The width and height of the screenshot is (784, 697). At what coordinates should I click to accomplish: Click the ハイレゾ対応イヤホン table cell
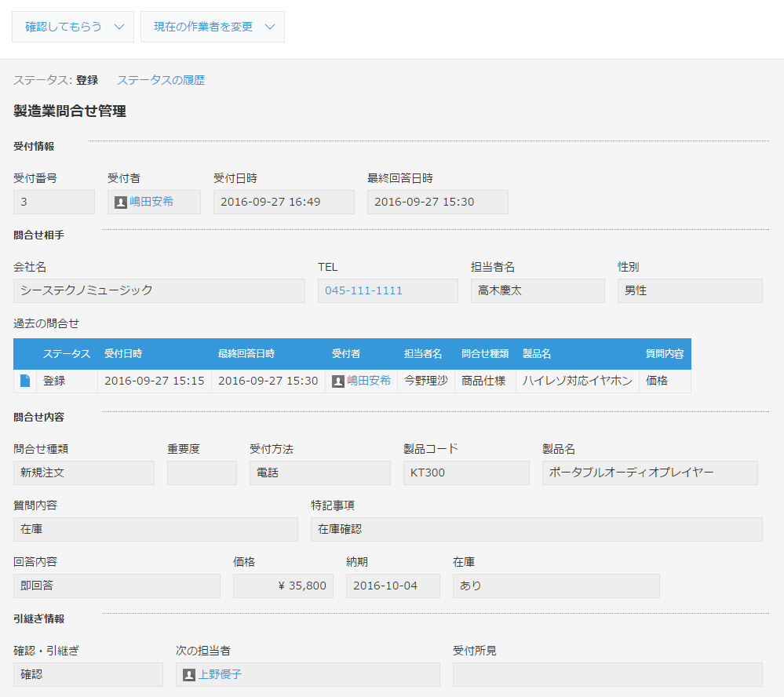(578, 381)
